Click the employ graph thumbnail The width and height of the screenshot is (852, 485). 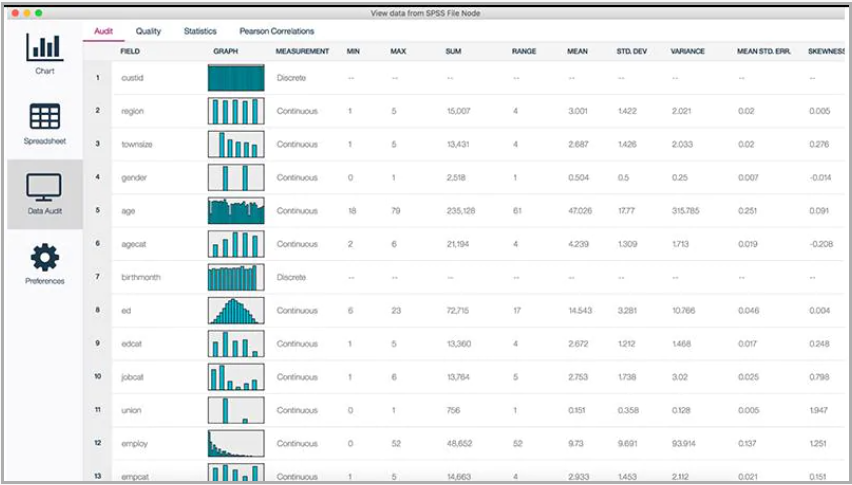(x=236, y=443)
